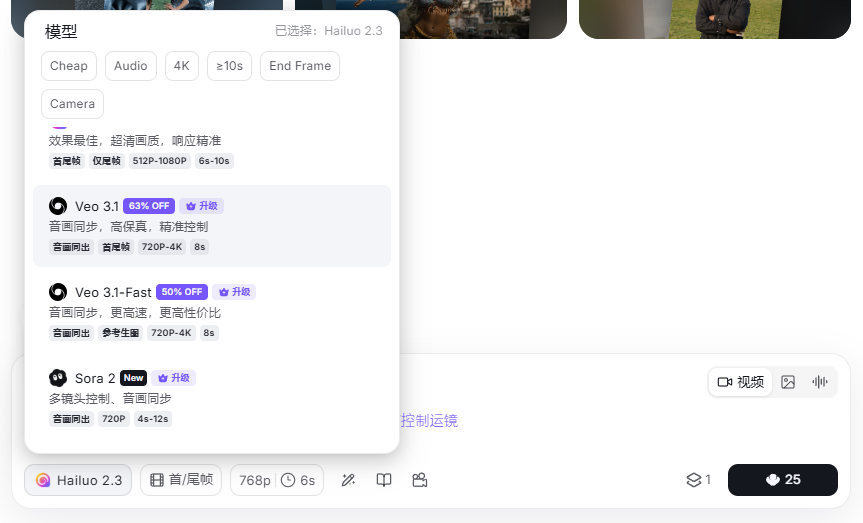
Task: Toggle the Audio filter chip
Action: (130, 66)
